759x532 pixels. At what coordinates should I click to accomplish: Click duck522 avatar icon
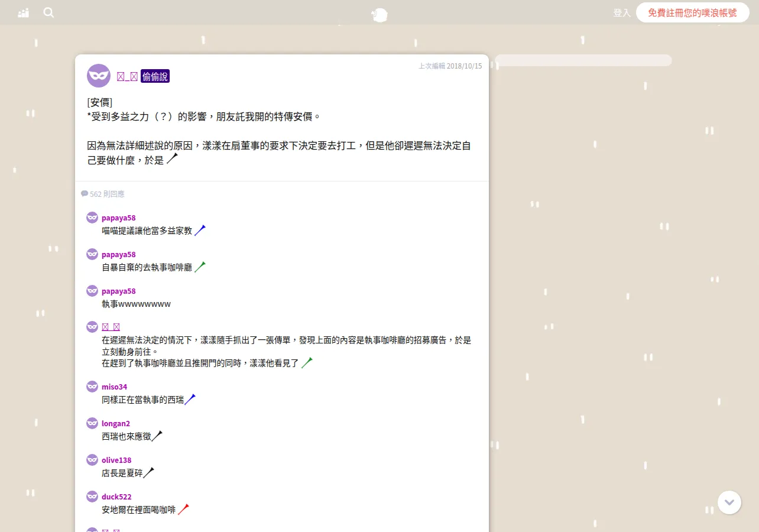coord(92,497)
